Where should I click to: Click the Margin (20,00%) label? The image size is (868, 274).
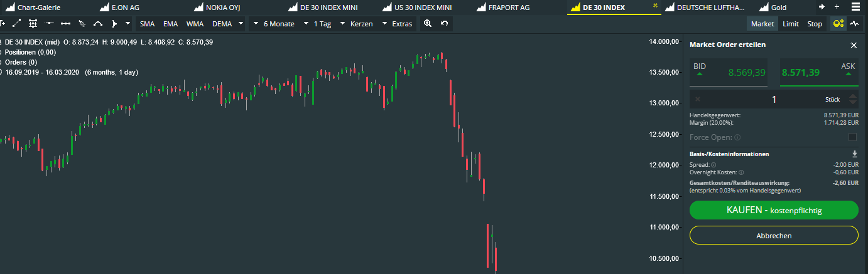coord(711,122)
